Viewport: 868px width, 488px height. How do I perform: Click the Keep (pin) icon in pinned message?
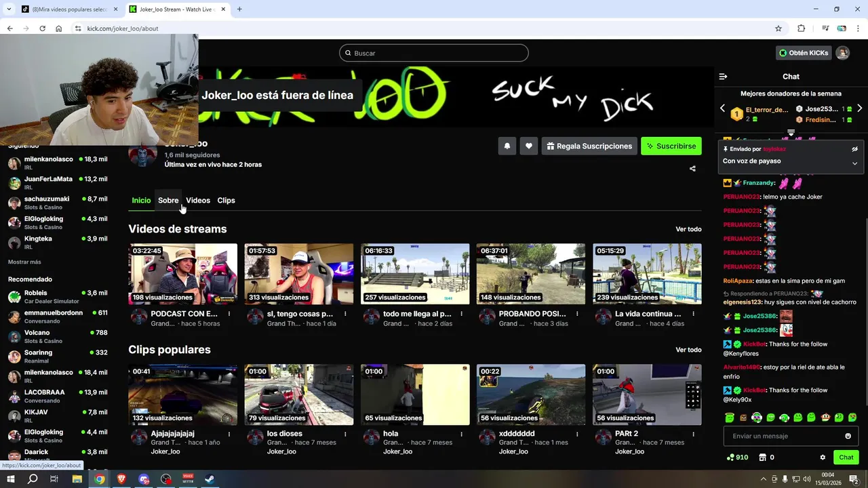click(x=726, y=149)
